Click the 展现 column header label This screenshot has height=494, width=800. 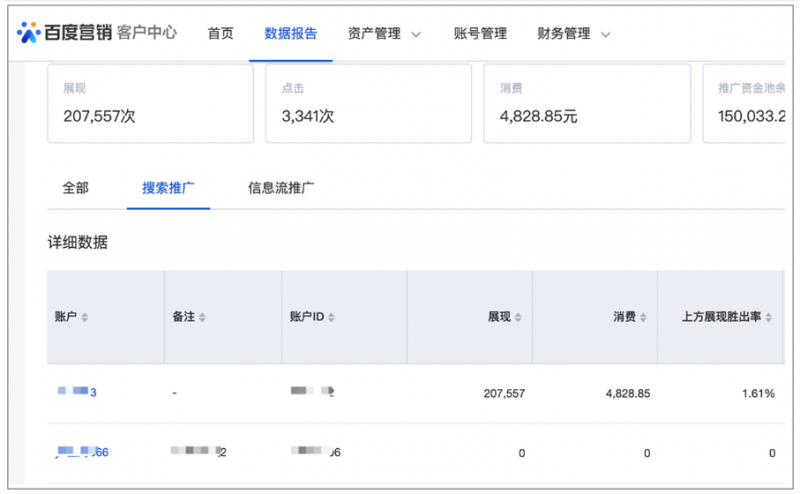click(x=499, y=317)
